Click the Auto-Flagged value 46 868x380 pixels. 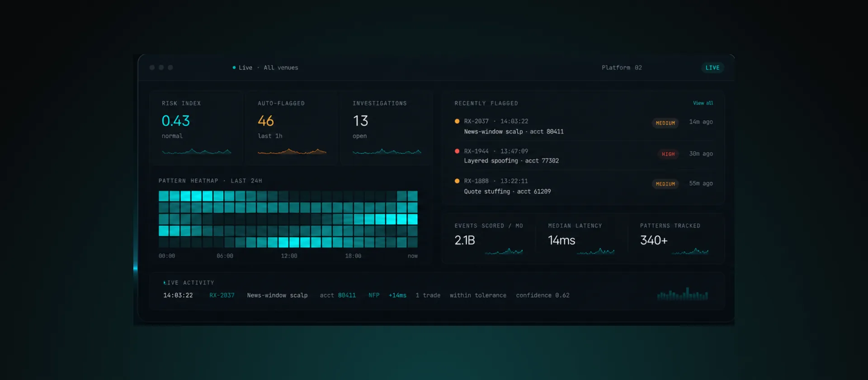(266, 121)
